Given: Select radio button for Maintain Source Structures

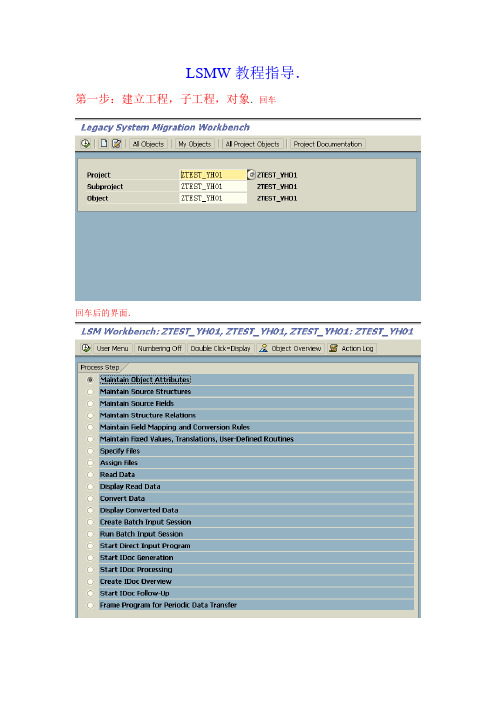Looking at the screenshot, I should (90, 391).
